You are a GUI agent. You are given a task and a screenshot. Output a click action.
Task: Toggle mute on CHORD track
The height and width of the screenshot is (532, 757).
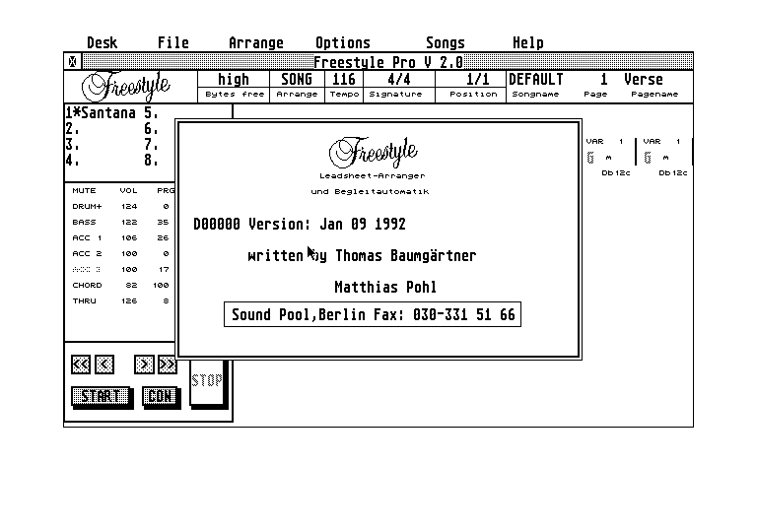point(87,286)
